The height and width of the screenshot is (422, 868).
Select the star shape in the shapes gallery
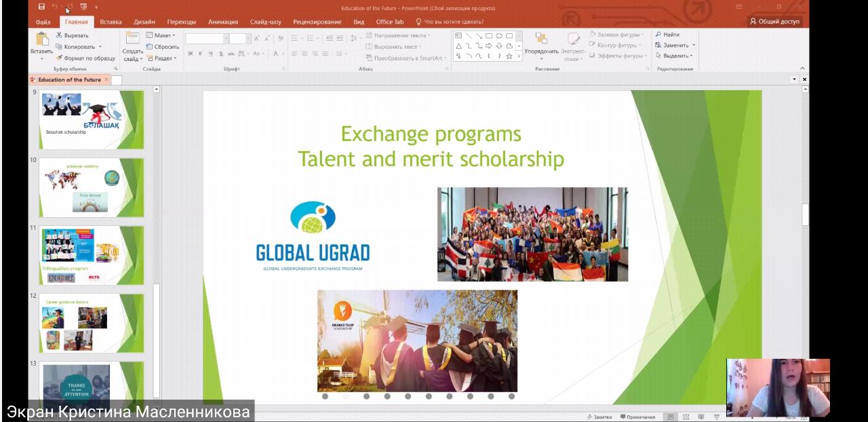(509, 56)
